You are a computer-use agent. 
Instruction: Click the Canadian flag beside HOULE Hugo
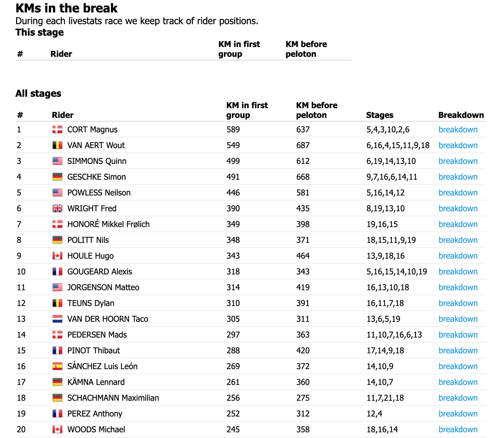pyautogui.click(x=57, y=256)
